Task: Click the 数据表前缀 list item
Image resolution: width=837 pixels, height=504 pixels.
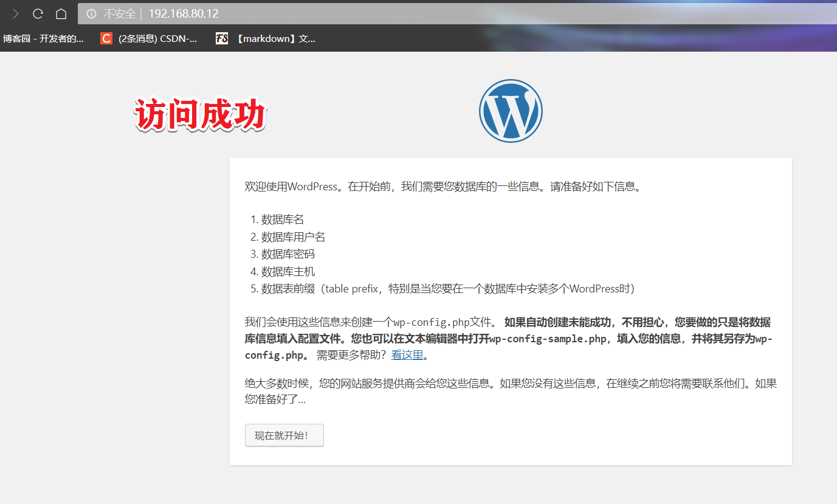Action: pos(448,289)
